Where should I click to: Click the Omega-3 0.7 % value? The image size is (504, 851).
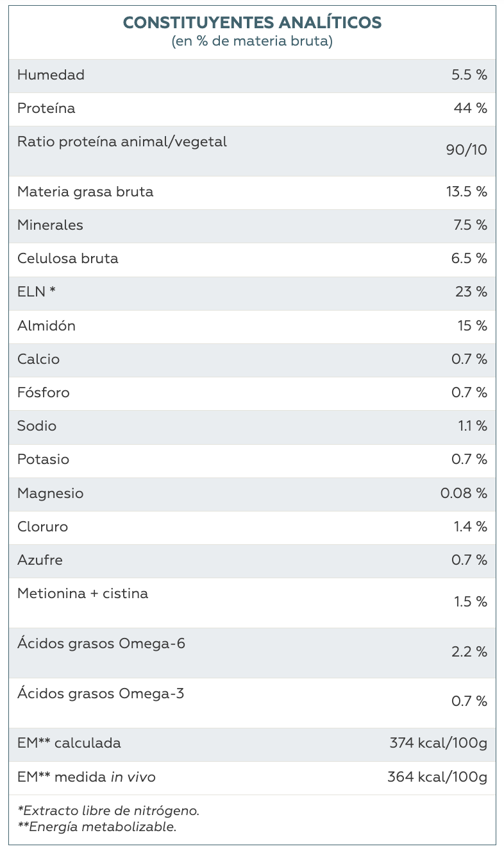click(x=469, y=701)
